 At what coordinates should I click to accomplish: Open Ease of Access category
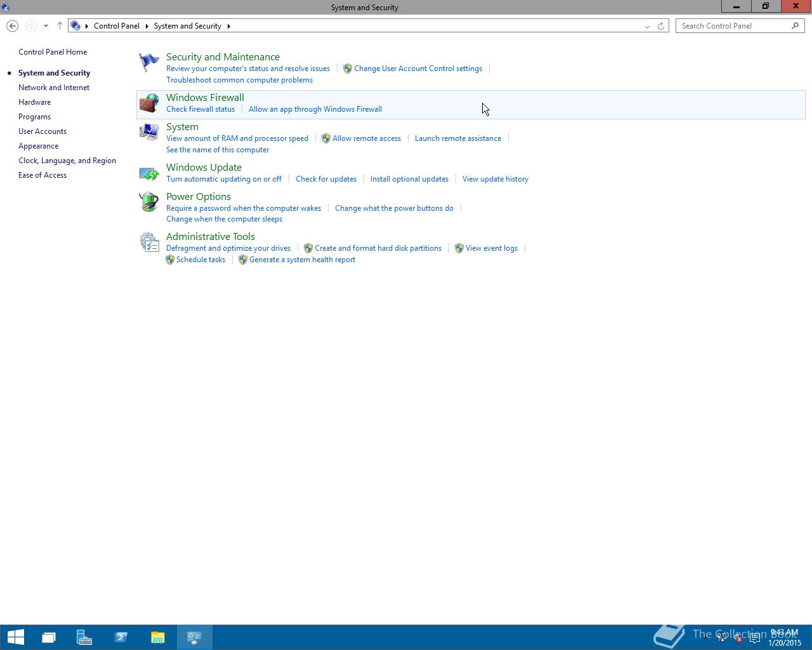click(43, 175)
